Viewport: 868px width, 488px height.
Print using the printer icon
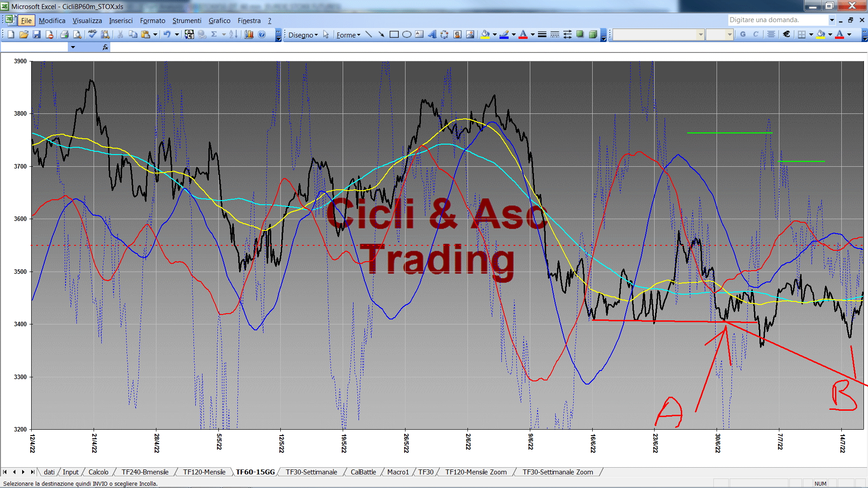point(64,34)
